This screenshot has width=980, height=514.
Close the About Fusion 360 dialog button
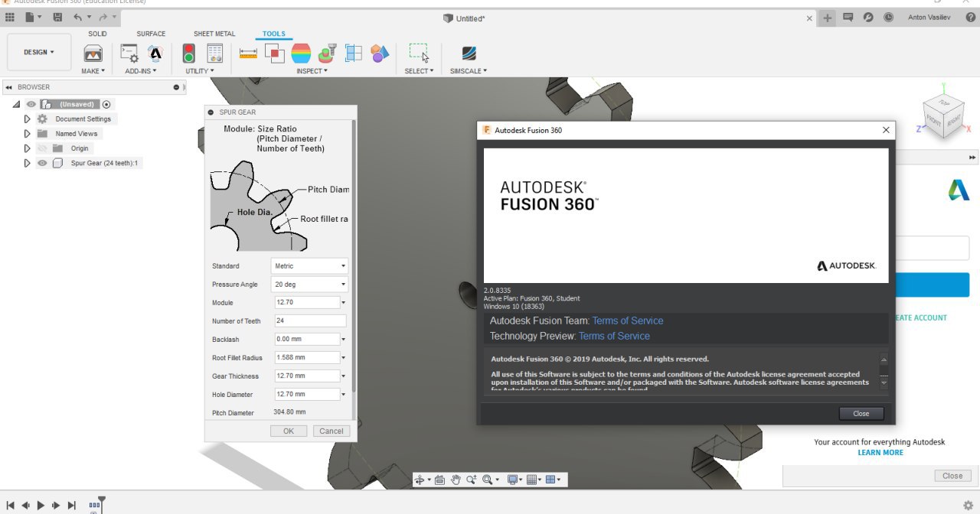[861, 414]
